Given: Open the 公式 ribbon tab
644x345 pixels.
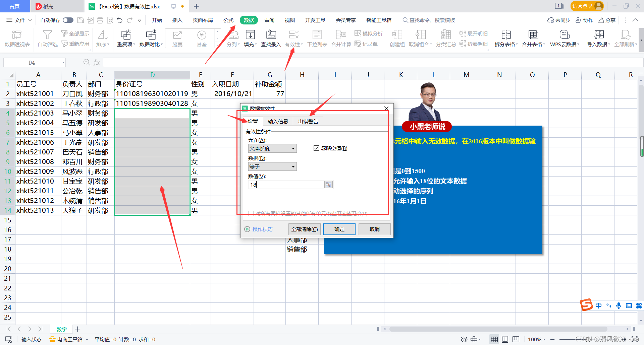Looking at the screenshot, I should pos(228,20).
